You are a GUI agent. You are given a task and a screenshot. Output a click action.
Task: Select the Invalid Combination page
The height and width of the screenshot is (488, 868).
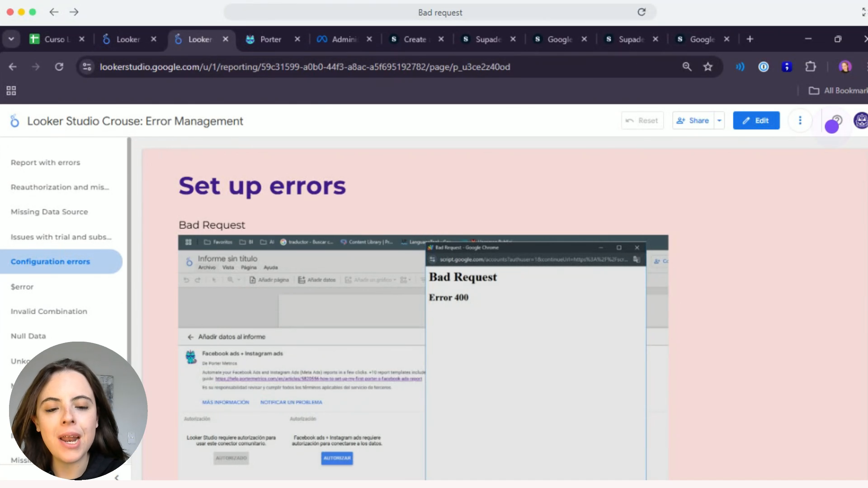(x=49, y=311)
